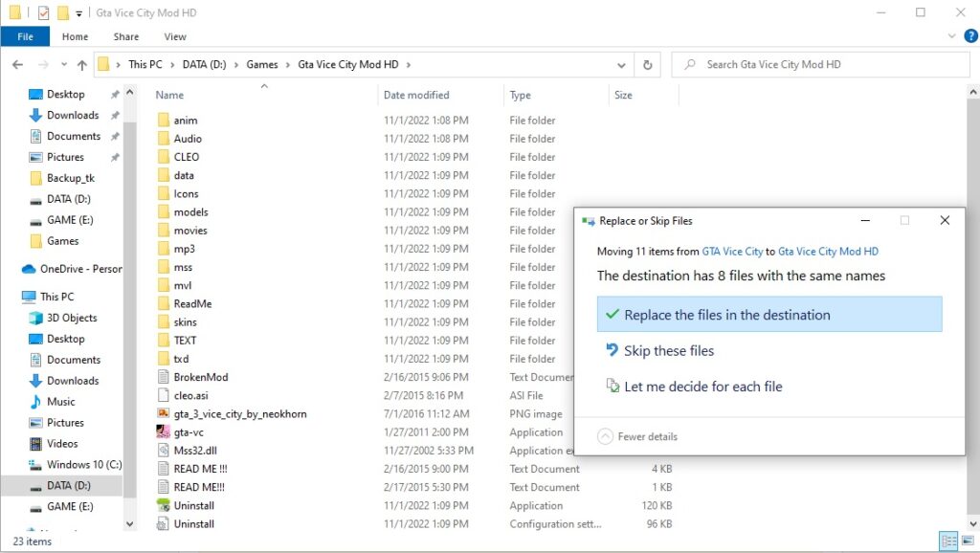Click the READ ME !!! text file icon
This screenshot has width=980, height=553.
[163, 469]
